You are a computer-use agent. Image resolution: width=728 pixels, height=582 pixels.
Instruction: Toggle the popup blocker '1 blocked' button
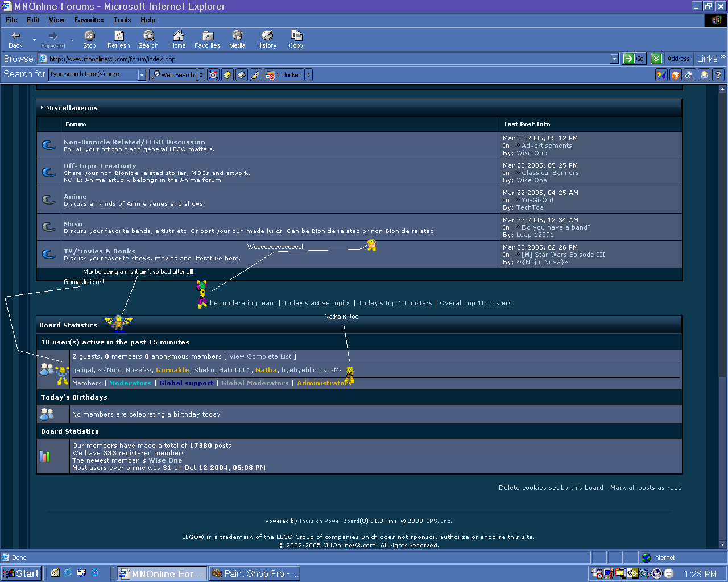284,75
